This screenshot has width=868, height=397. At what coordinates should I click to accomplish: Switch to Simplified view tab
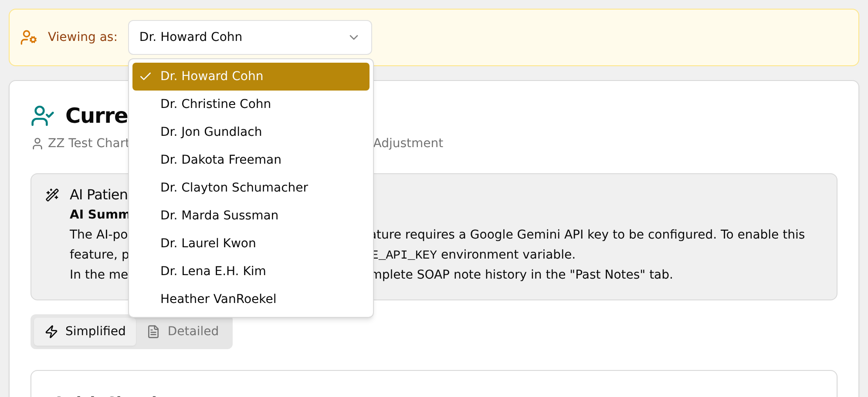coord(85,331)
